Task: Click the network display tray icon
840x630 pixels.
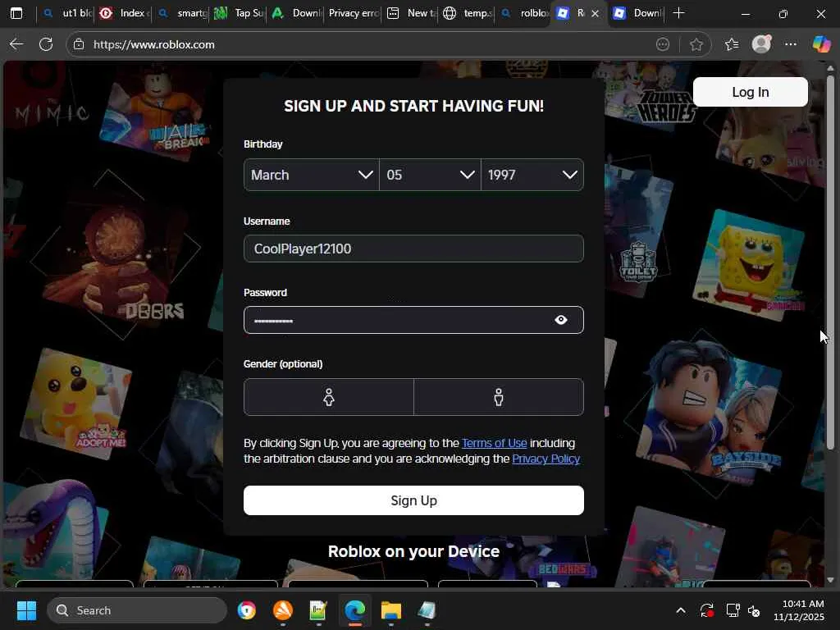Action: coord(733,610)
